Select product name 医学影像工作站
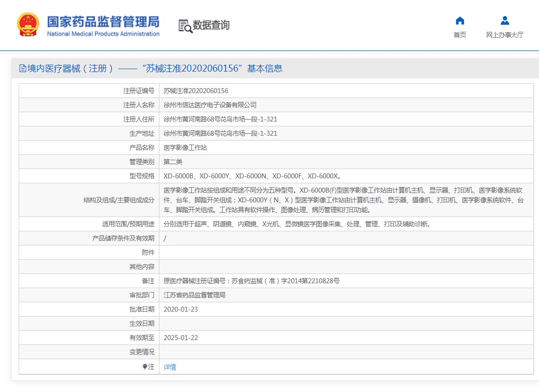Image resolution: width=539 pixels, height=392 pixels. [185, 147]
